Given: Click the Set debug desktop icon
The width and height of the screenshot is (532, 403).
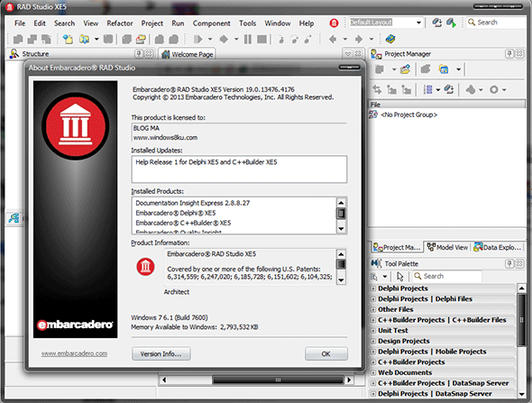Looking at the screenshot, I should point(451,23).
